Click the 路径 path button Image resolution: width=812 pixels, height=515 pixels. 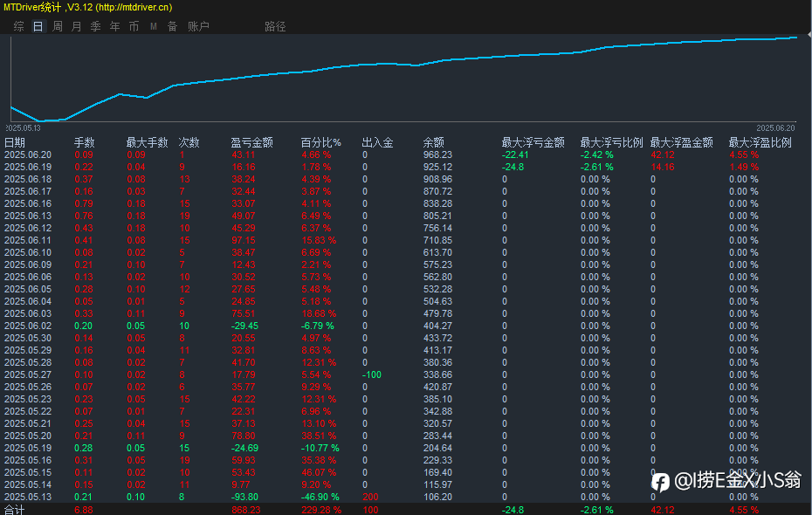pos(275,26)
